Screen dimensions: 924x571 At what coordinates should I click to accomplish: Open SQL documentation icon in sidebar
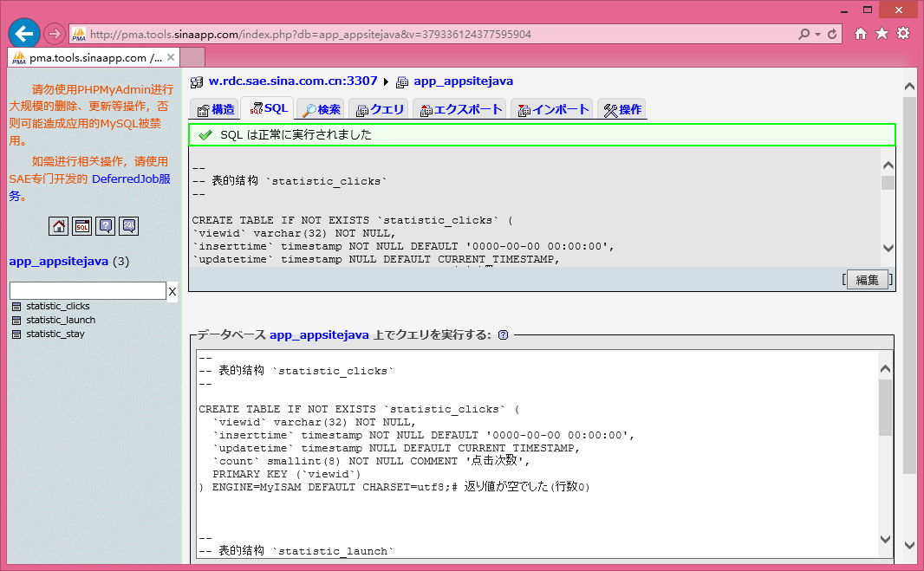click(x=128, y=226)
